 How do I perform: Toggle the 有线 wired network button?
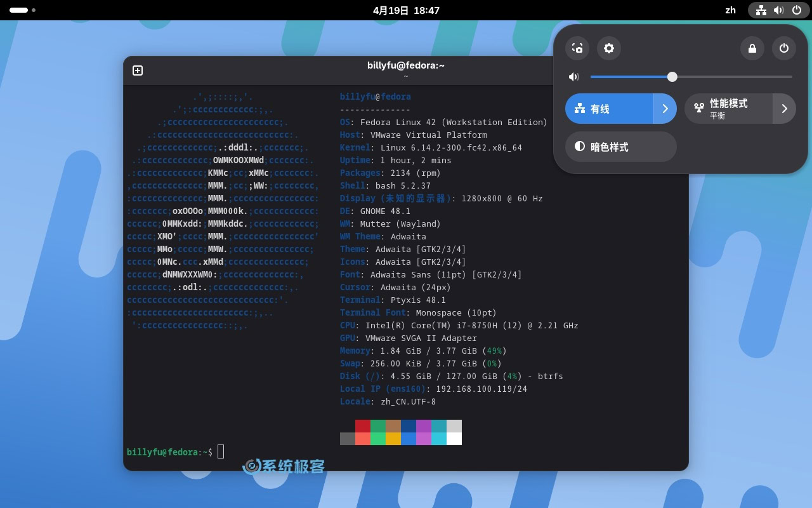609,109
